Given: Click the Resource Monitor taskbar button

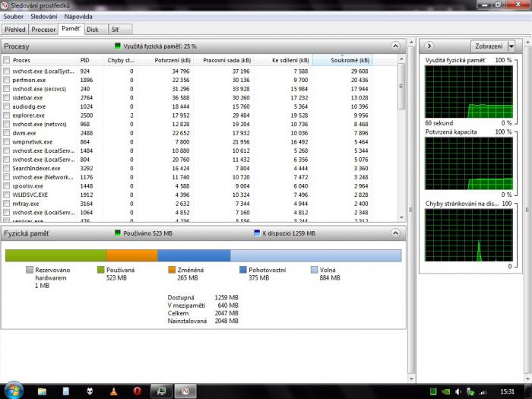Looking at the screenshot, I should pos(185,391).
